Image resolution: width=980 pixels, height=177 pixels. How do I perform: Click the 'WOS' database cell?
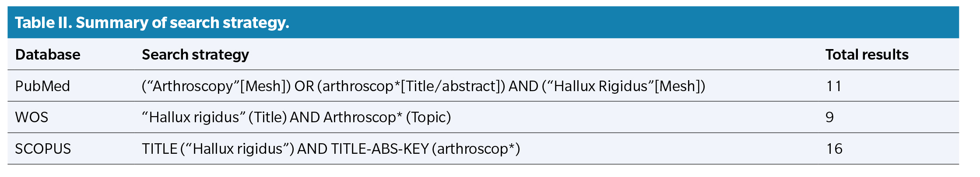[32, 117]
